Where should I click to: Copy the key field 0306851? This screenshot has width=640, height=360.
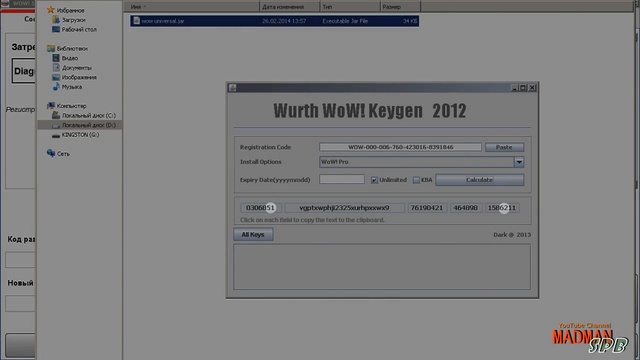coord(260,208)
